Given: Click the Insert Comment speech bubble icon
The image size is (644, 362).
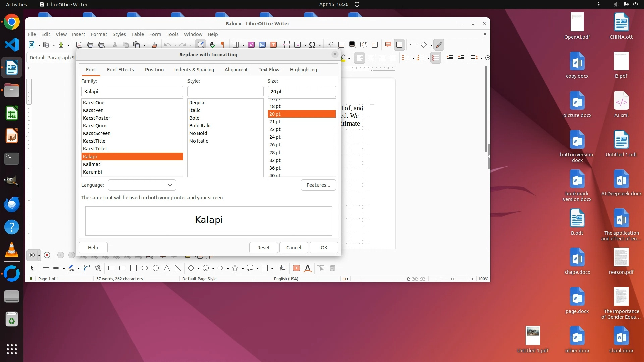Looking at the screenshot, I should (388, 45).
